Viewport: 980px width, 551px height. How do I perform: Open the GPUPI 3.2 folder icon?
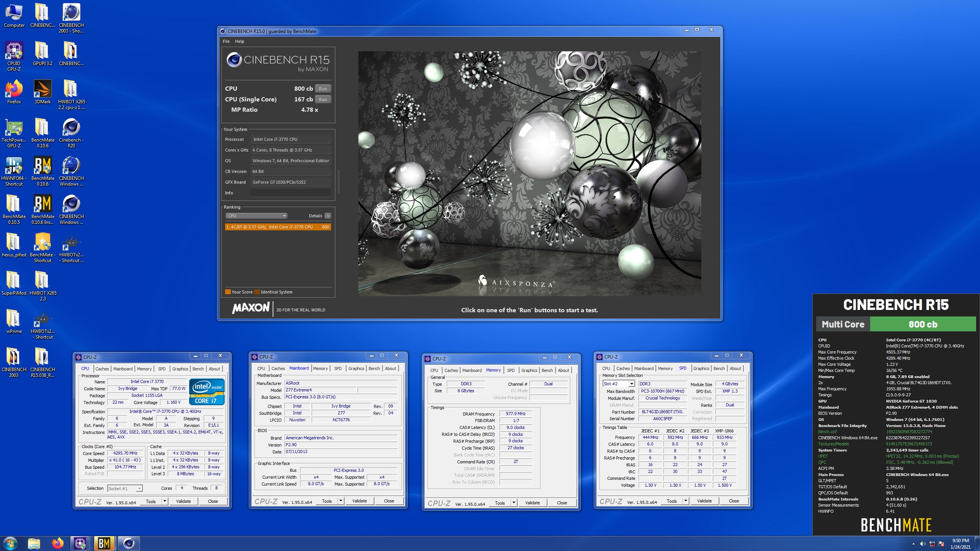42,54
